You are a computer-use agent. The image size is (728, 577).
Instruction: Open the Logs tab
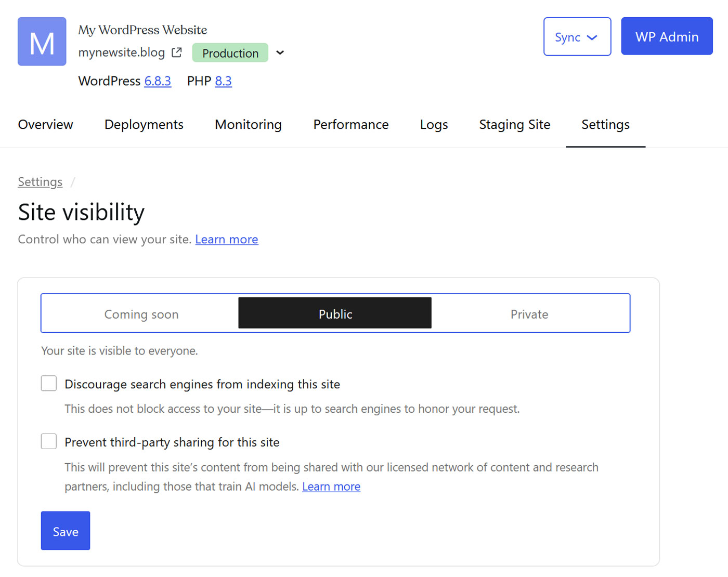[x=434, y=124]
